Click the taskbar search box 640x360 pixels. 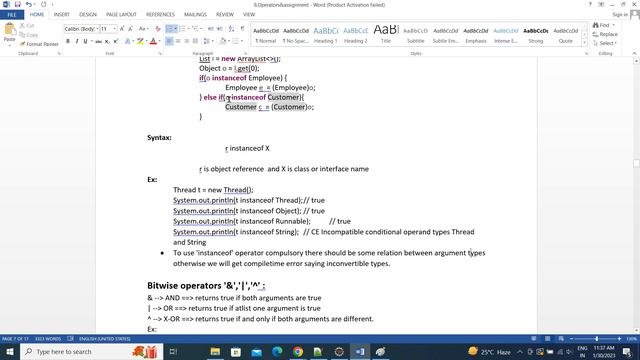[91, 351]
